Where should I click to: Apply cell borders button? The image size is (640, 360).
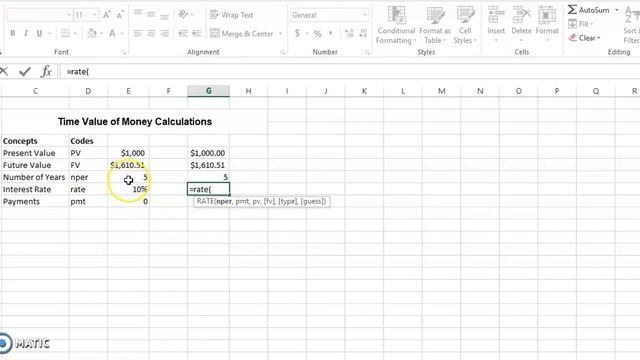65,33
